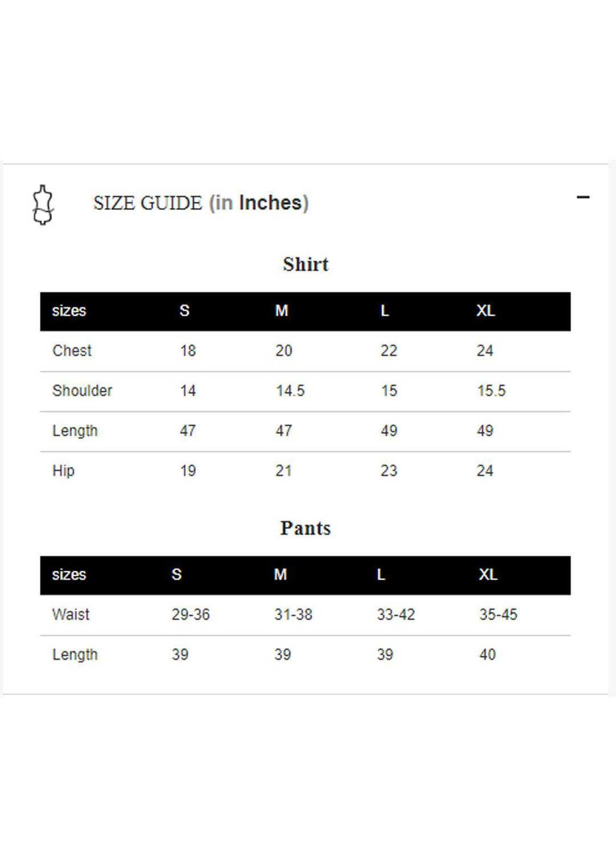Collapse the Size Guide section
The width and height of the screenshot is (616, 857).
pos(583,197)
